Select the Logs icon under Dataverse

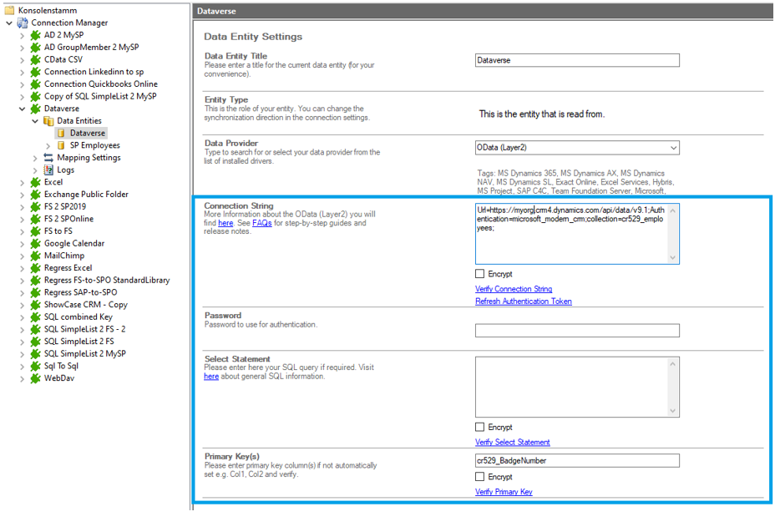tap(48, 170)
